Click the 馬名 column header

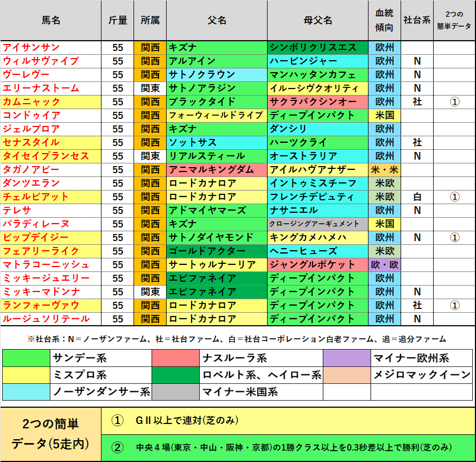tap(50, 20)
